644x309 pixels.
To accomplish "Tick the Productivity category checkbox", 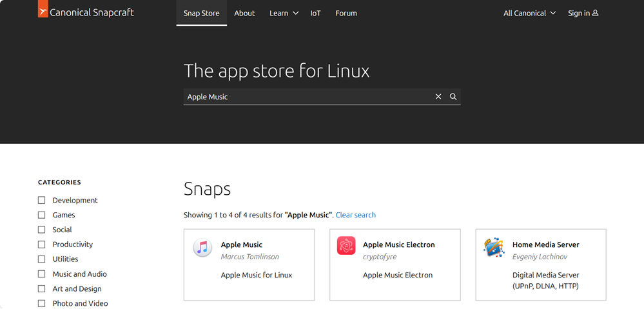I will (42, 244).
